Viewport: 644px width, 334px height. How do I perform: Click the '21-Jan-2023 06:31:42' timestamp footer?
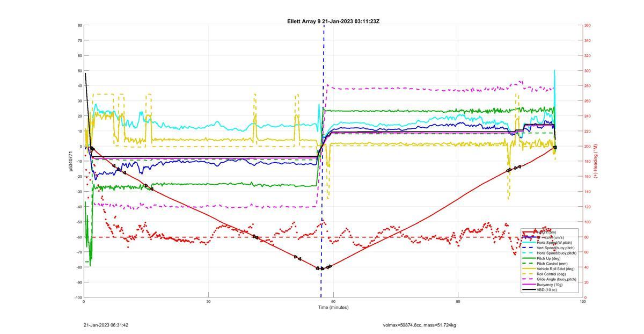[106, 325]
